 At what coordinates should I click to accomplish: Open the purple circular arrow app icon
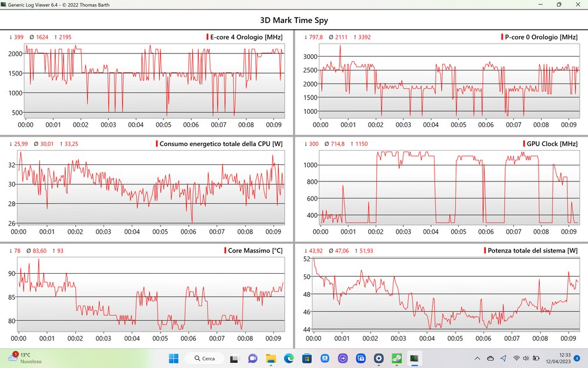tap(343, 358)
